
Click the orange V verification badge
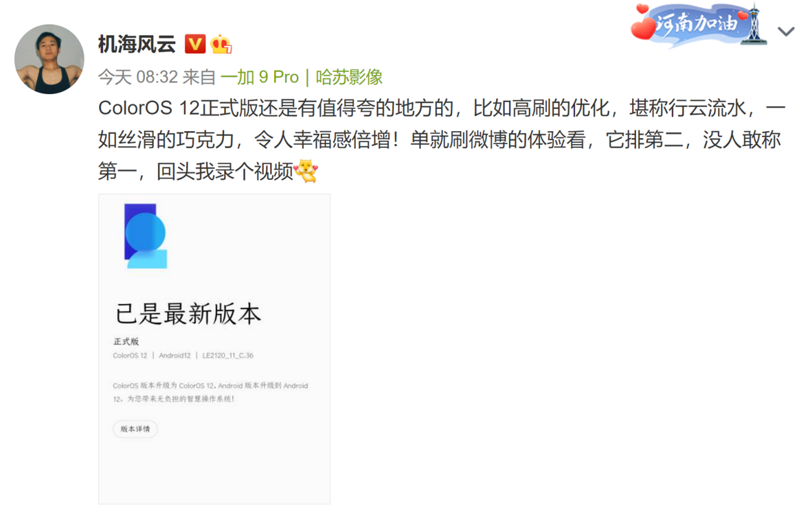click(195, 45)
